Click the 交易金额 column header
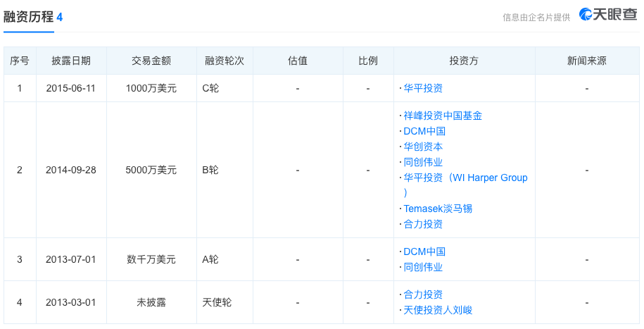644x329 pixels. tap(151, 61)
